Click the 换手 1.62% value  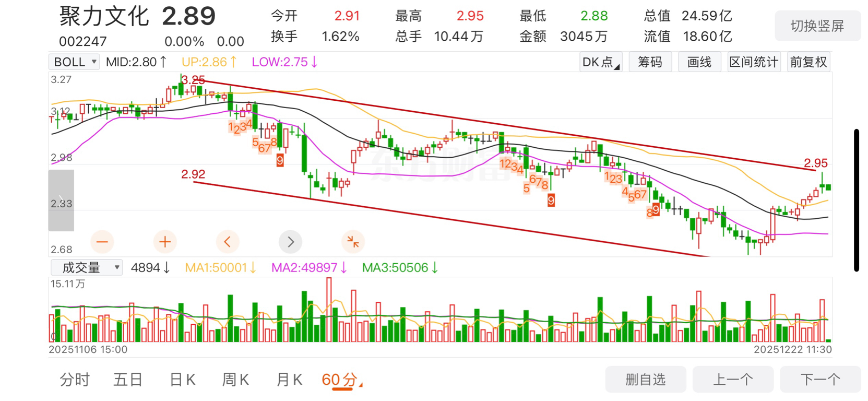(x=315, y=37)
